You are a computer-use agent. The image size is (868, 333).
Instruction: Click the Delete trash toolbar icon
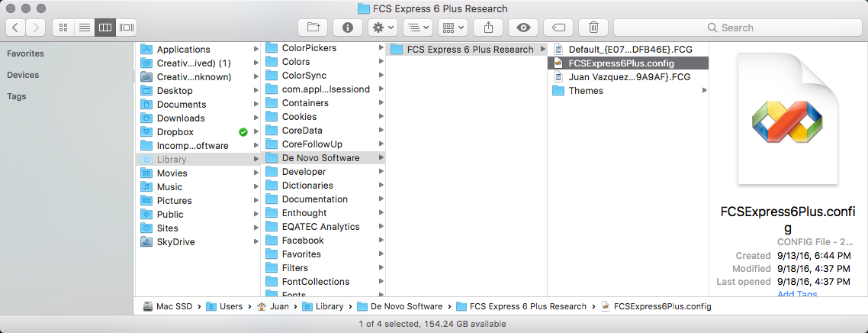(593, 27)
